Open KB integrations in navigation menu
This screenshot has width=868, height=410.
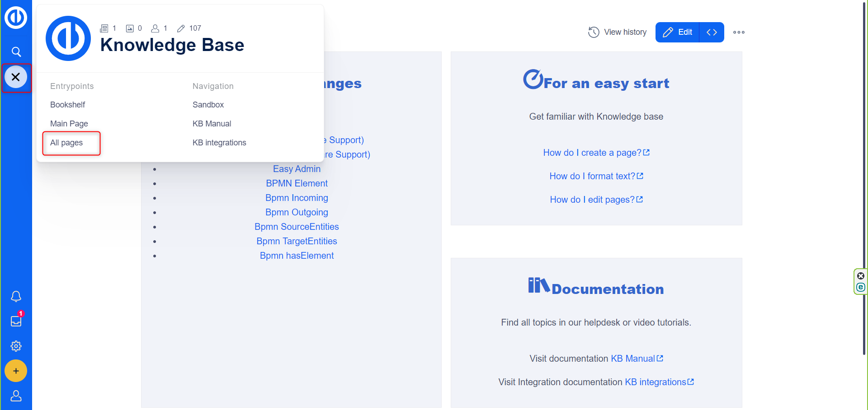click(x=219, y=143)
